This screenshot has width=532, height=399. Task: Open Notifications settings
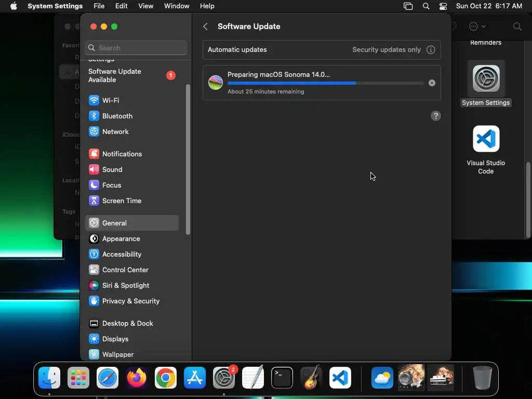[x=131, y=154]
